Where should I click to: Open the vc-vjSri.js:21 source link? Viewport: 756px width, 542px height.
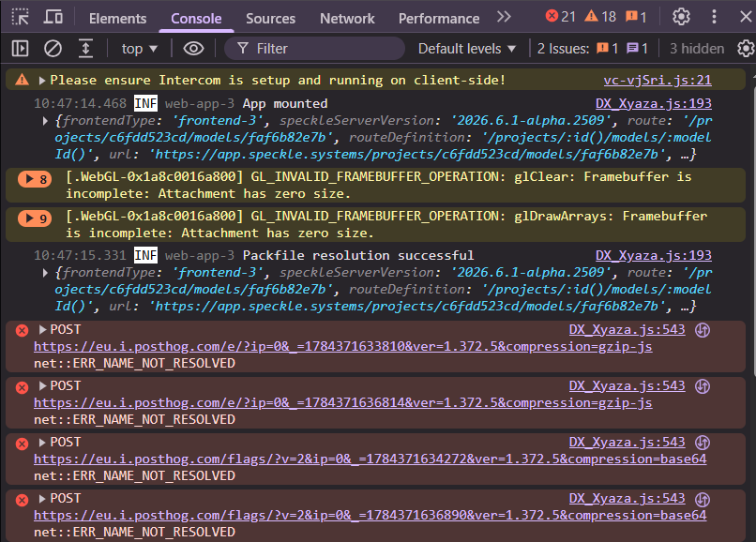(x=658, y=80)
